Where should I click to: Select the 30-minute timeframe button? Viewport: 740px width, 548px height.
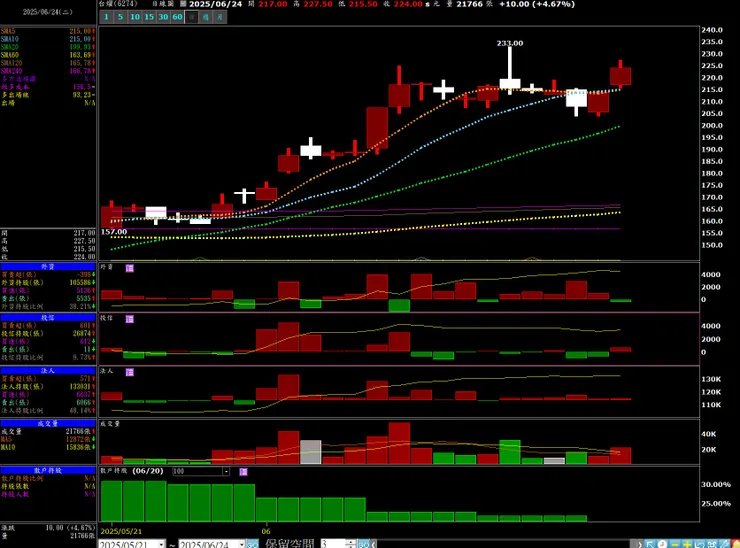pos(163,17)
